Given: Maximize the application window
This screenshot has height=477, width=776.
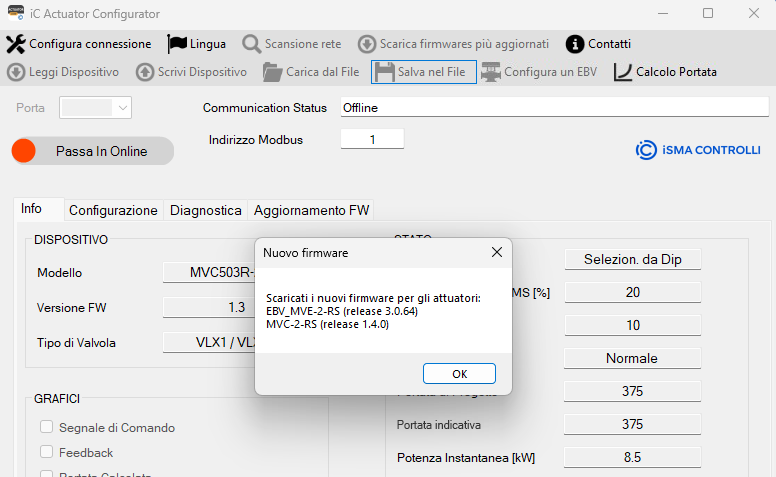Looking at the screenshot, I should click(x=708, y=13).
